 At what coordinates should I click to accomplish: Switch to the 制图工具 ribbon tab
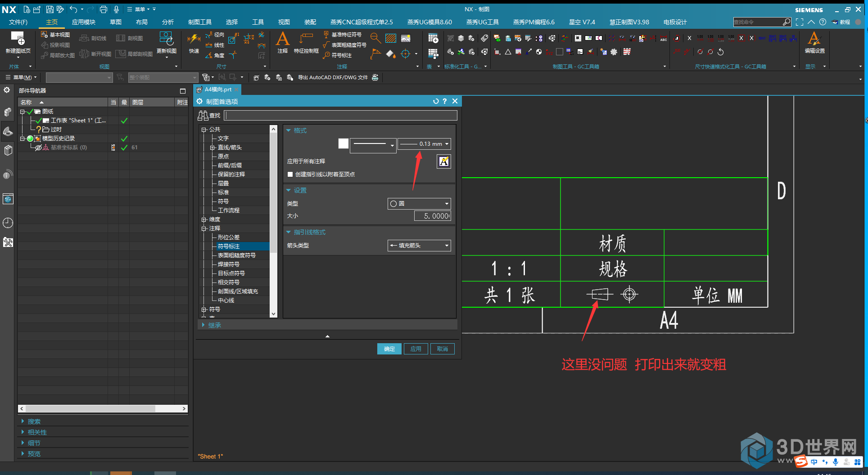coord(200,22)
